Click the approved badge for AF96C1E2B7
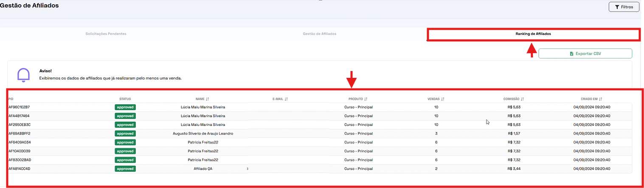644x188 pixels. 125,107
